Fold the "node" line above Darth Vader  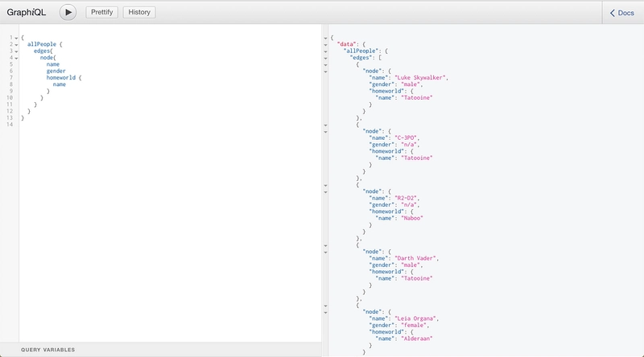(x=326, y=252)
